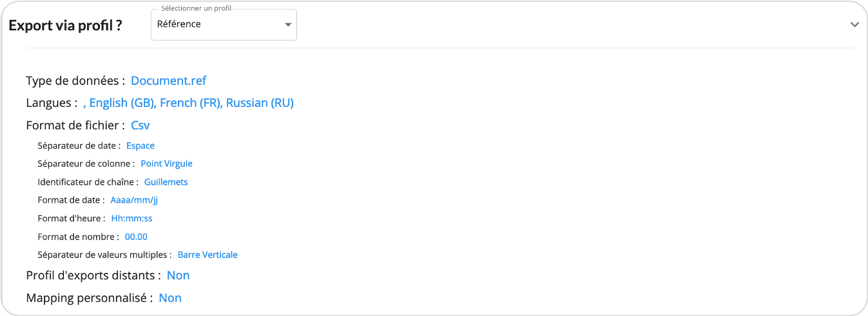Click the Csv file format value
The width and height of the screenshot is (868, 316).
point(140,125)
